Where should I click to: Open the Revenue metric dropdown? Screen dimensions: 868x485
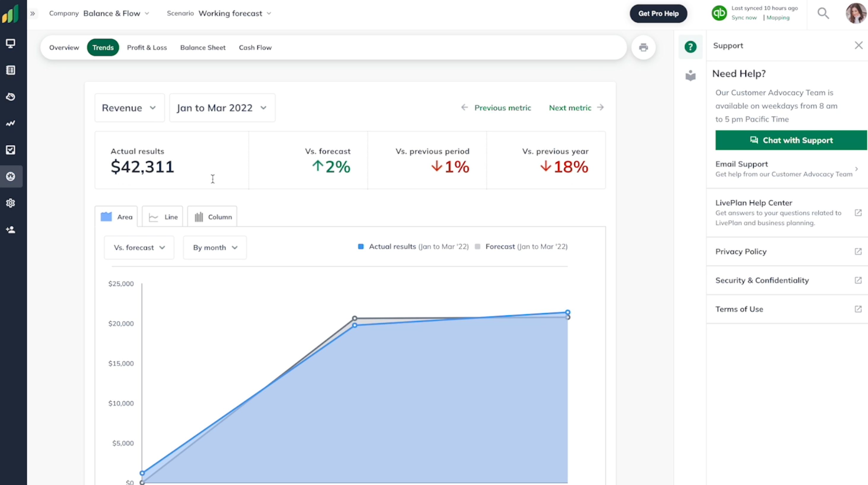click(129, 107)
